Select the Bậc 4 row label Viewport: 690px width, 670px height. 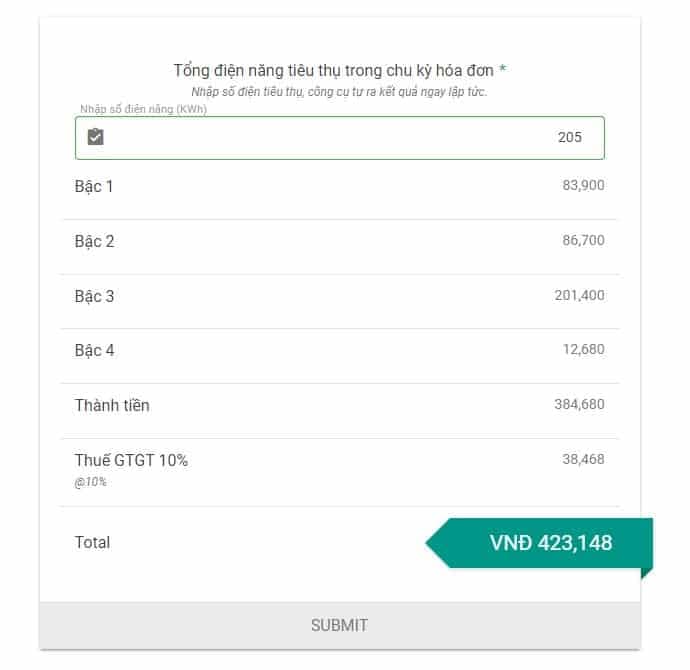[94, 350]
